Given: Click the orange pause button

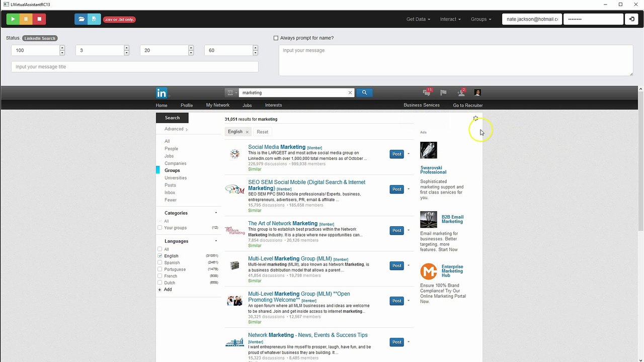Looking at the screenshot, I should coord(26,19).
